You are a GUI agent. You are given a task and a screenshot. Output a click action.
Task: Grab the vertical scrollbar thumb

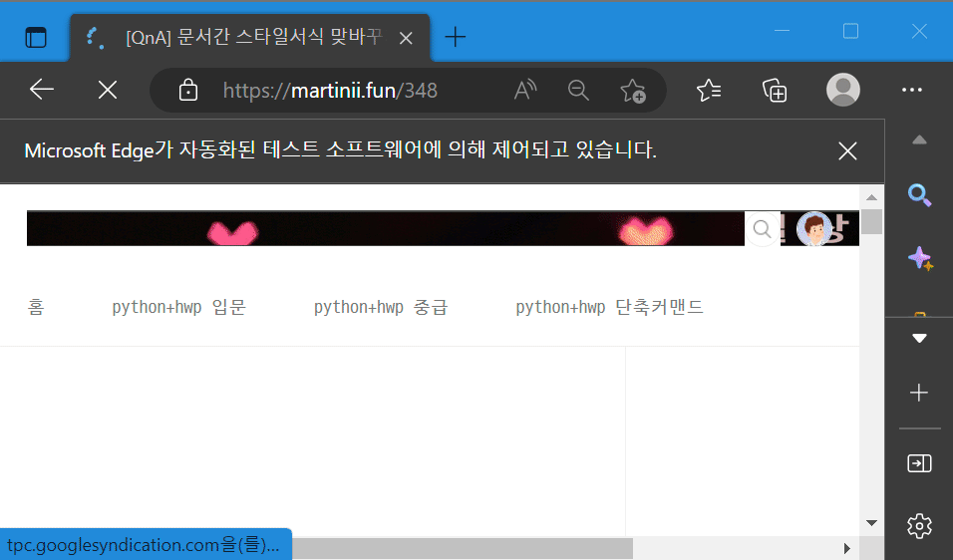[871, 221]
